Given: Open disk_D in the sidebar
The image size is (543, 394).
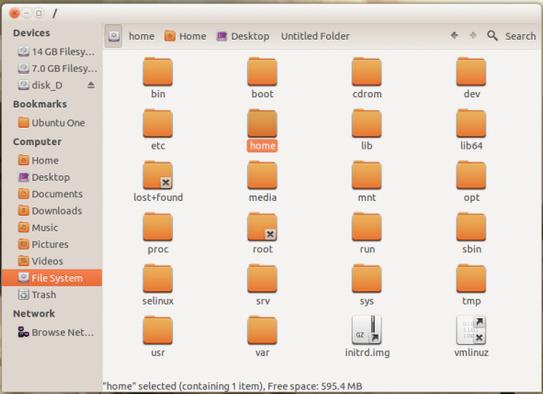Looking at the screenshot, I should click(x=40, y=85).
